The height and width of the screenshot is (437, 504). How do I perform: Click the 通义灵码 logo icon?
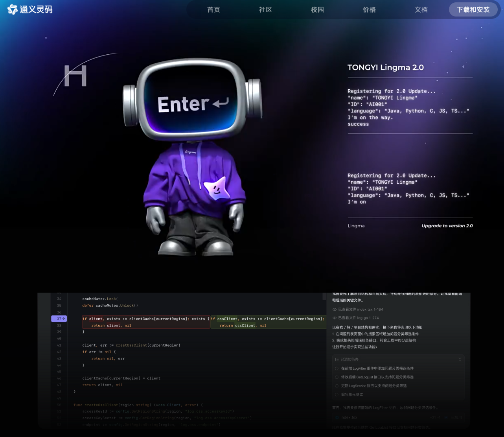13,9
